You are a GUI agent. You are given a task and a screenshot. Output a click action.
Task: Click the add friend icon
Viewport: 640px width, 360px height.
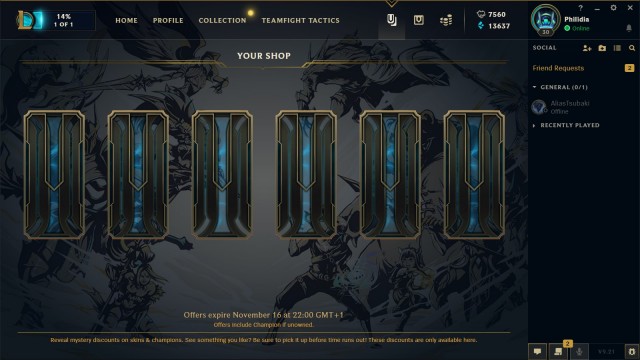[587, 48]
